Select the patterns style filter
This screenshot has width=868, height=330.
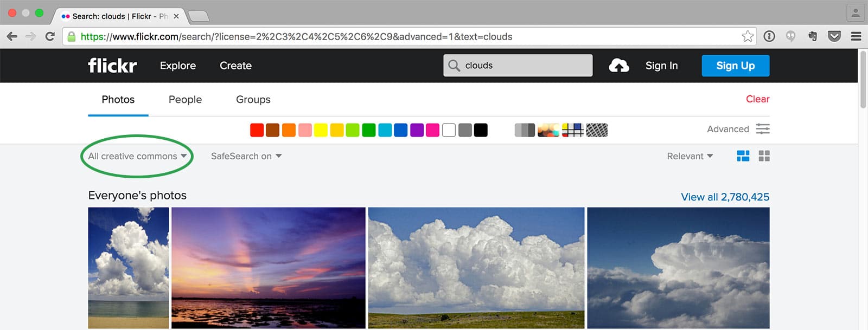(x=597, y=130)
